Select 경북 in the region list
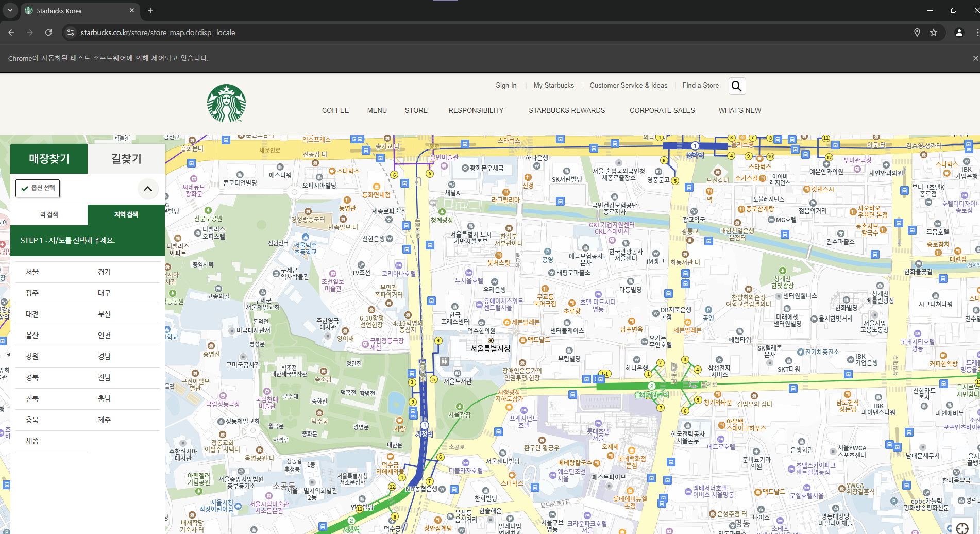Image resolution: width=980 pixels, height=534 pixels. click(x=32, y=378)
